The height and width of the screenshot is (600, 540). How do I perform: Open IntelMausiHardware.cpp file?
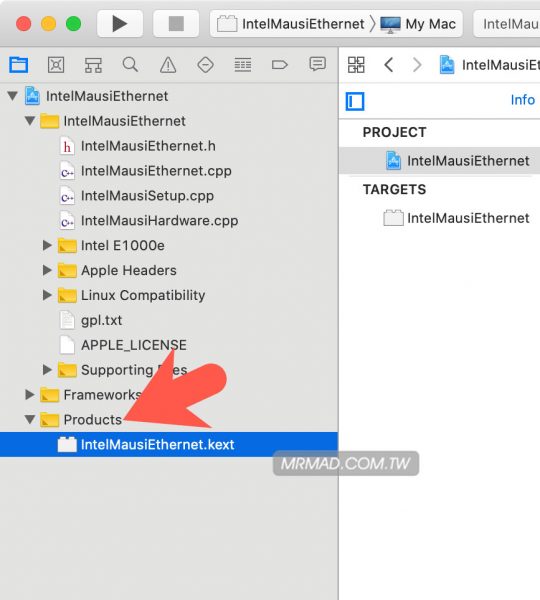169,220
